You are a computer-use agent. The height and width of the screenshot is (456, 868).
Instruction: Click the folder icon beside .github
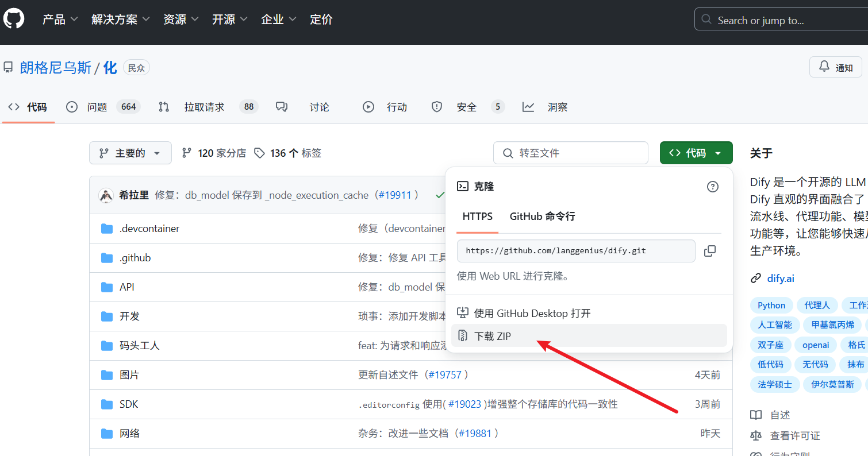[107, 258]
